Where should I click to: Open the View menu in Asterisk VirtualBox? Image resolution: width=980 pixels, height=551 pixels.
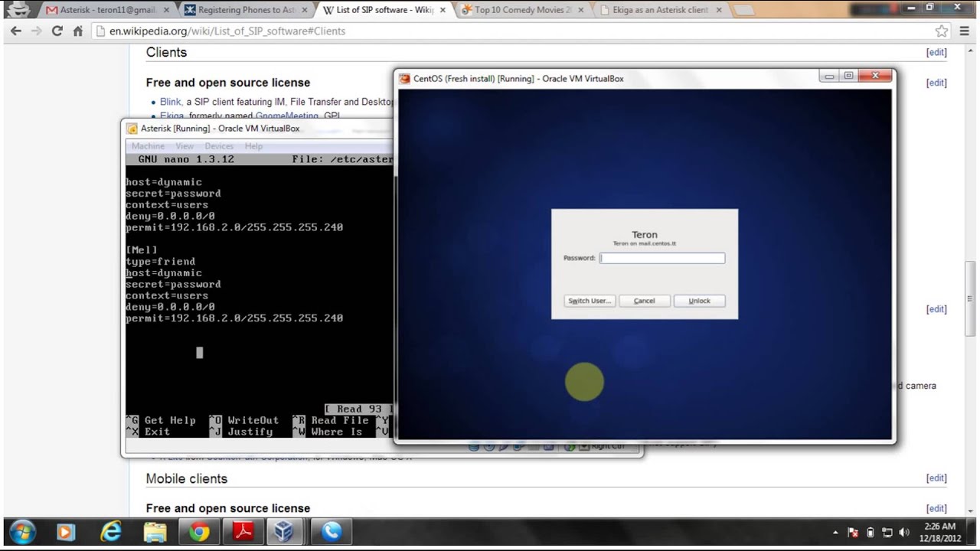pyautogui.click(x=185, y=146)
